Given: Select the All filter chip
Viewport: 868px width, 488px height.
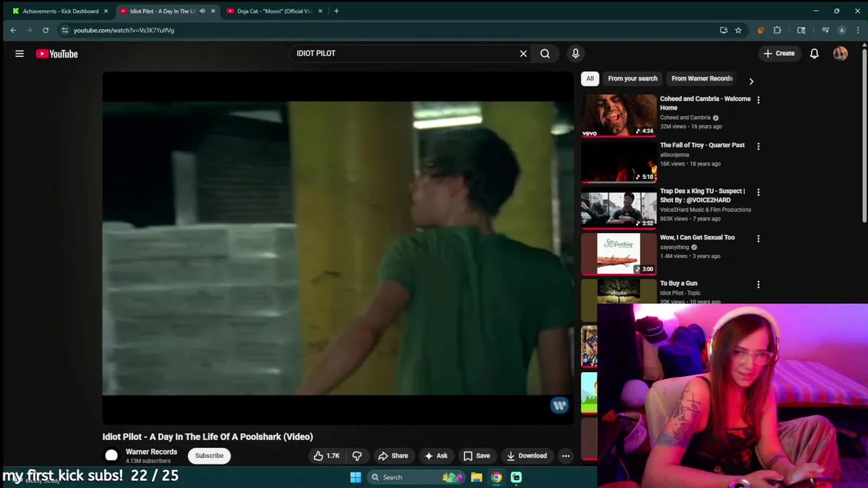Looking at the screenshot, I should pos(590,79).
